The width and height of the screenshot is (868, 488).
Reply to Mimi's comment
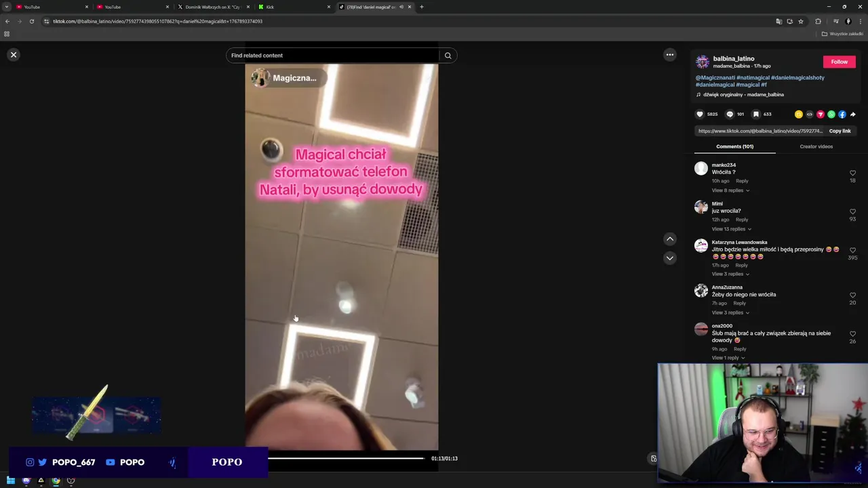[742, 220]
